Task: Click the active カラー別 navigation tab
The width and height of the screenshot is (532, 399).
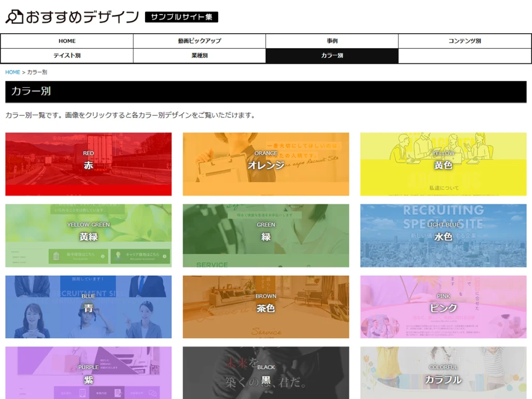Action: click(332, 56)
